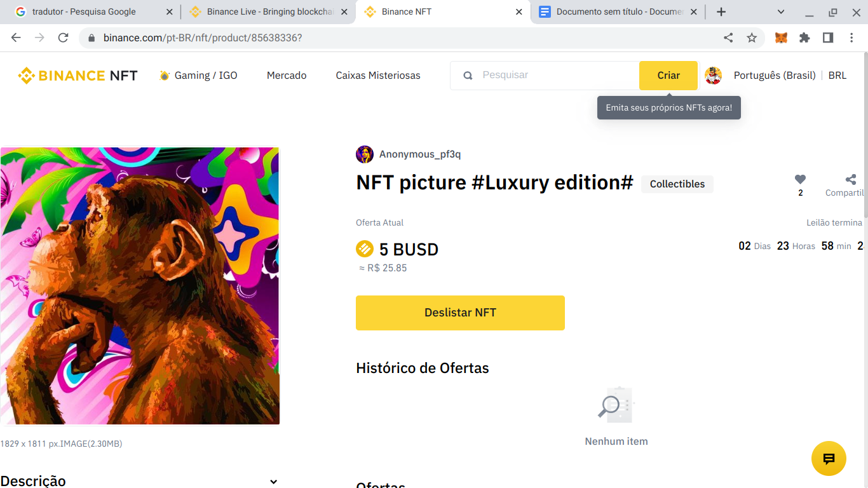Open the Chrome three-dot menu
The width and height of the screenshot is (868, 488).
852,37
